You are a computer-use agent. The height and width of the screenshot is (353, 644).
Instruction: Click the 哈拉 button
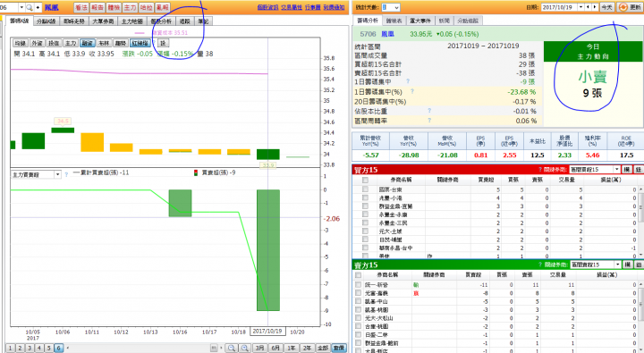[146, 7]
